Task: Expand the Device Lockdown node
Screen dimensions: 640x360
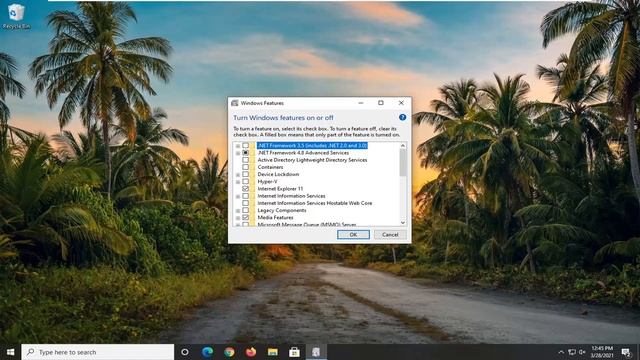Action: [238, 175]
